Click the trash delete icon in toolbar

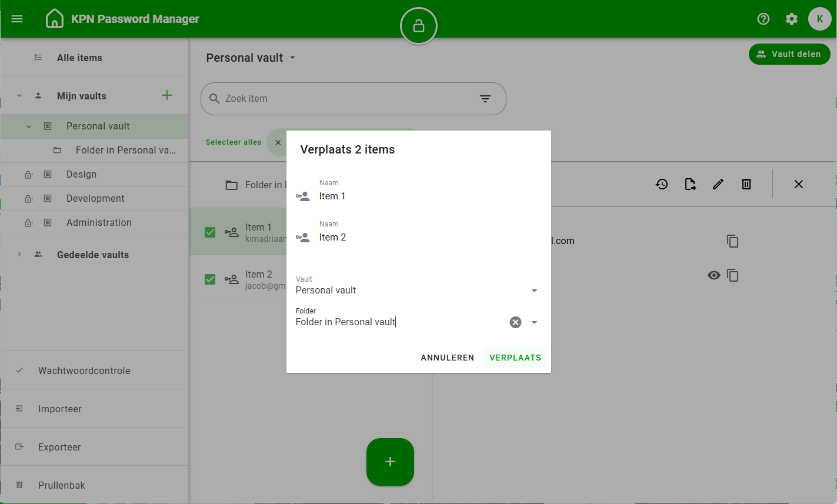click(746, 184)
